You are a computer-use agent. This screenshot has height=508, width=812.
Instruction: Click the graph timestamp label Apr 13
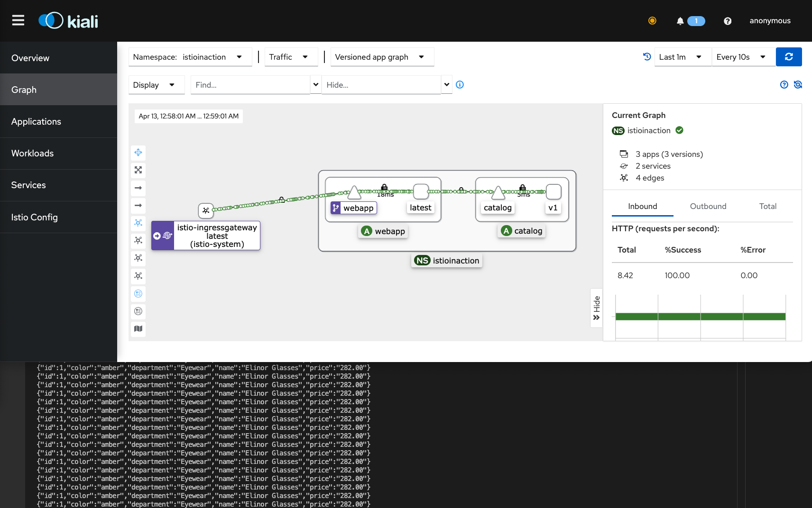(189, 116)
